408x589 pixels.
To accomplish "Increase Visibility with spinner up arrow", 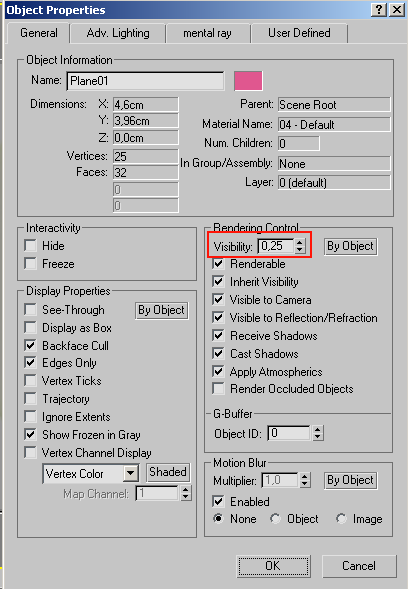I will click(x=299, y=243).
